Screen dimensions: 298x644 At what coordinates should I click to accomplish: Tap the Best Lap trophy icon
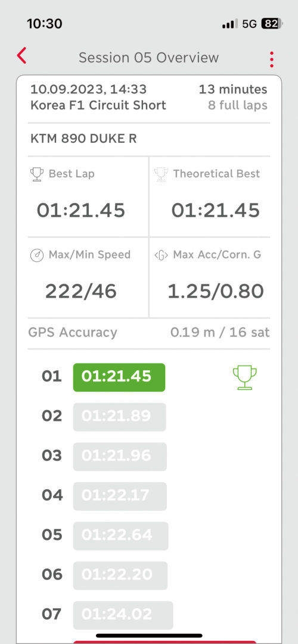[x=37, y=174]
